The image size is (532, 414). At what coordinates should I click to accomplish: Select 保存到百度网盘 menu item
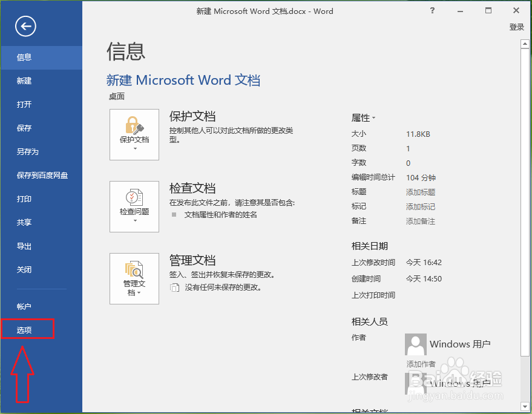pos(41,175)
